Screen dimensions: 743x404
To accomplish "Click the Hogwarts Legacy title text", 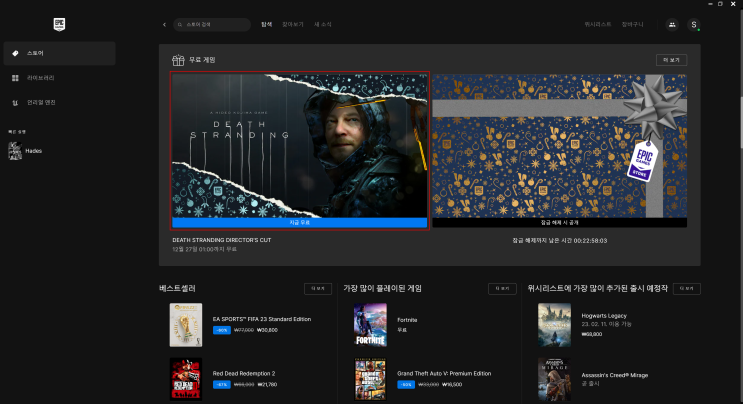I will click(x=604, y=316).
